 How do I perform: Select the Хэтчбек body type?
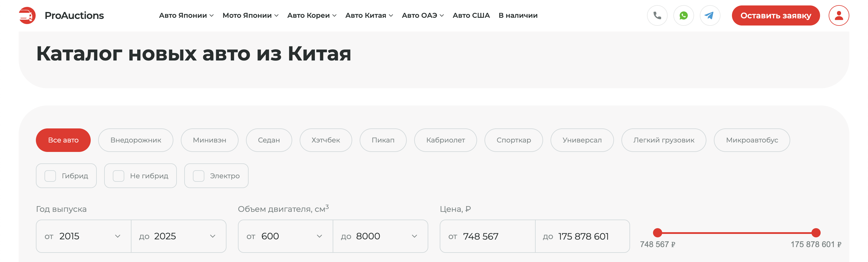coord(326,140)
